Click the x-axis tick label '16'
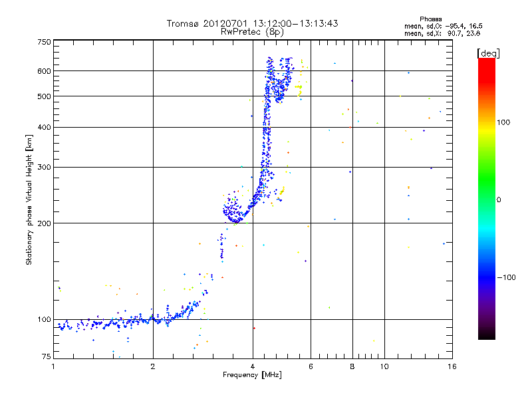 coord(452,366)
